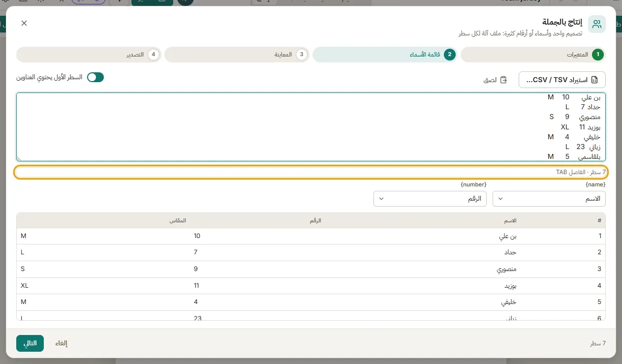Click the الاسم table column header
This screenshot has height=364, width=622.
[x=509, y=221]
